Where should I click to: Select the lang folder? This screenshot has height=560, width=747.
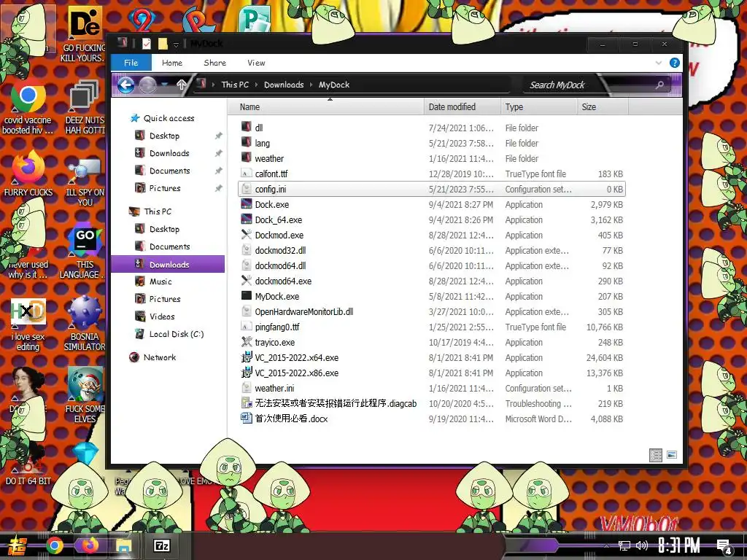[262, 144]
